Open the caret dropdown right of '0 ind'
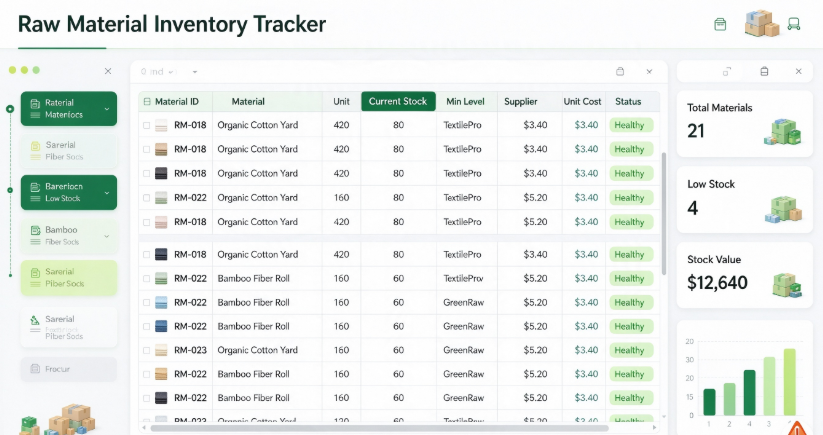 (195, 71)
